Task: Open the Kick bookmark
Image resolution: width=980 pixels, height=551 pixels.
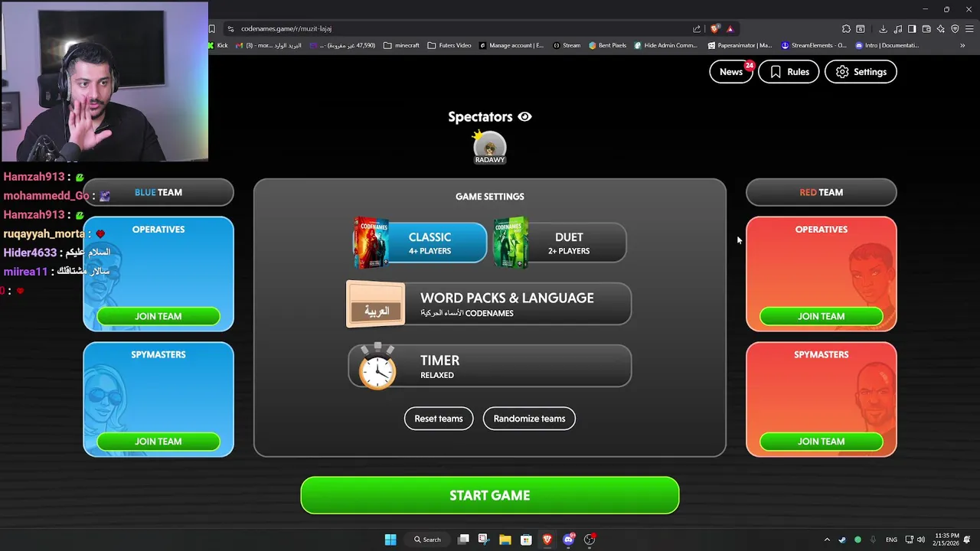Action: click(218, 45)
